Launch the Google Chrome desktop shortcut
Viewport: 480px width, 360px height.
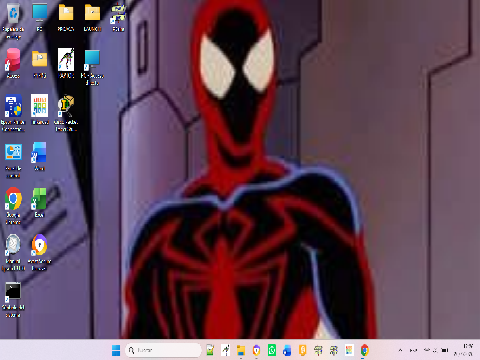13,199
